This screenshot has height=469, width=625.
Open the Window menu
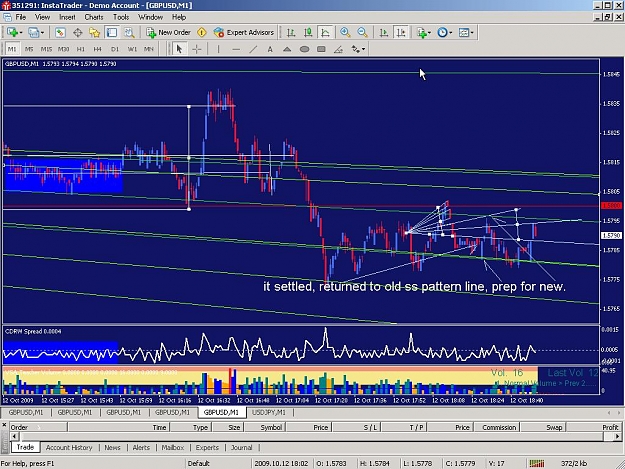[x=150, y=17]
